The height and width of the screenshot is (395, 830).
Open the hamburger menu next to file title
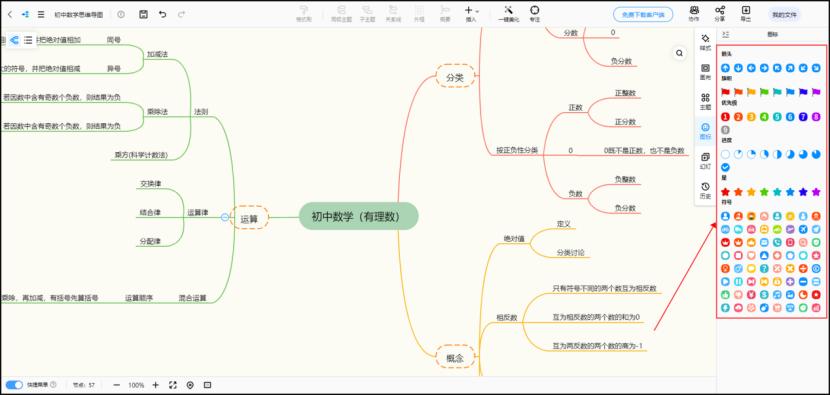pyautogui.click(x=41, y=14)
